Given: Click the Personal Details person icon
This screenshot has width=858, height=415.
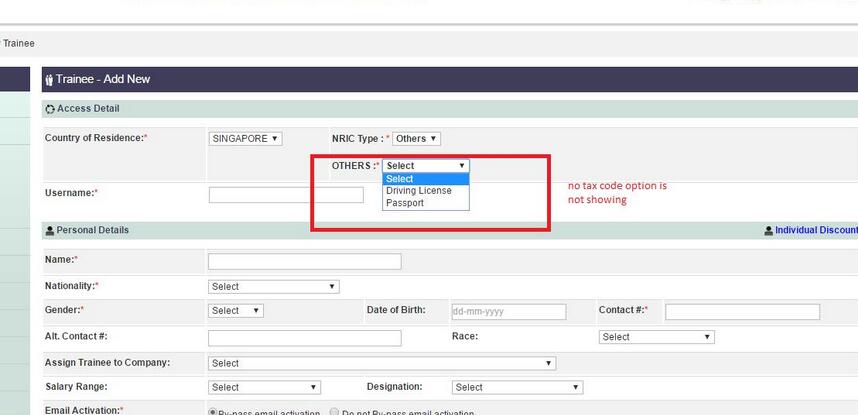Looking at the screenshot, I should [x=49, y=231].
